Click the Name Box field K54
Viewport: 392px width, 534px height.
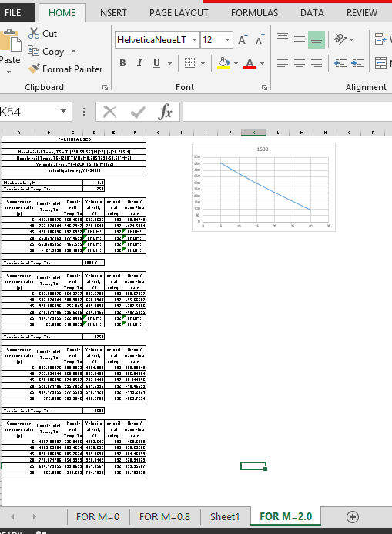pos(29,112)
